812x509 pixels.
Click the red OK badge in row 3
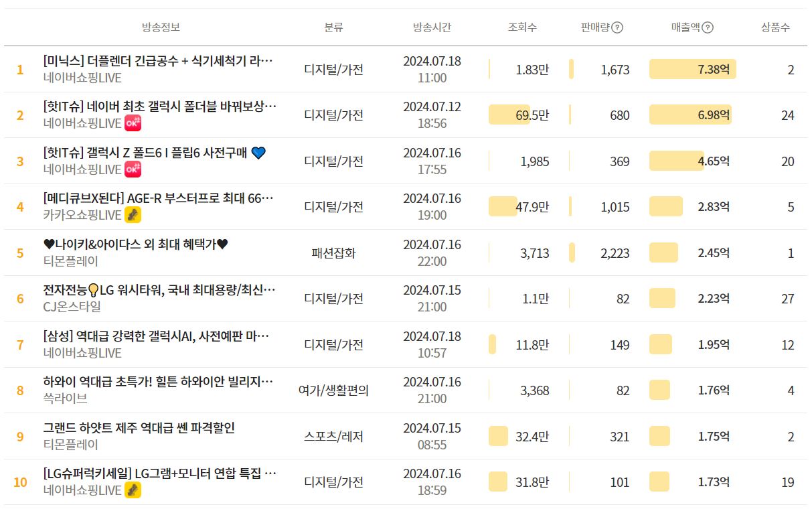pos(133,169)
